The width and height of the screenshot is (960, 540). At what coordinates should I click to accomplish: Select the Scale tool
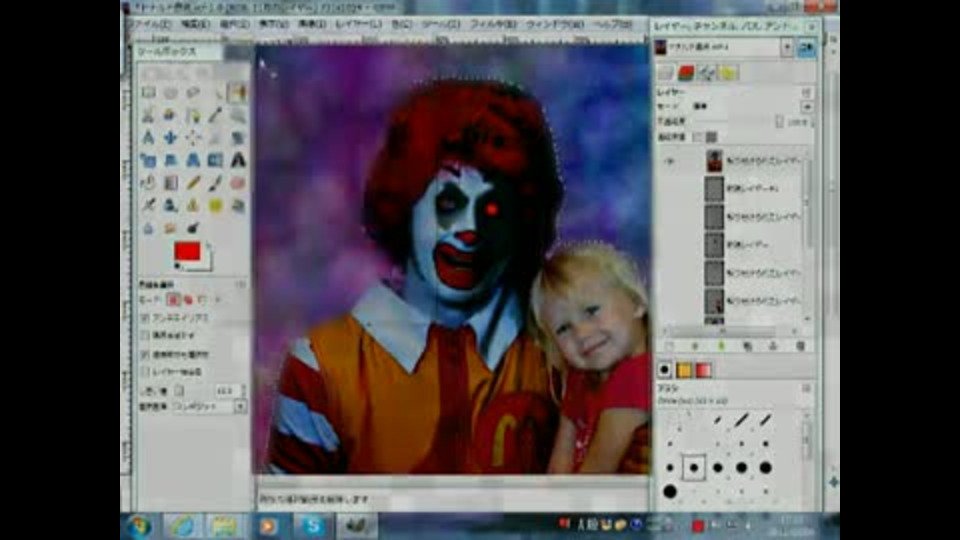pyautogui.click(x=148, y=160)
